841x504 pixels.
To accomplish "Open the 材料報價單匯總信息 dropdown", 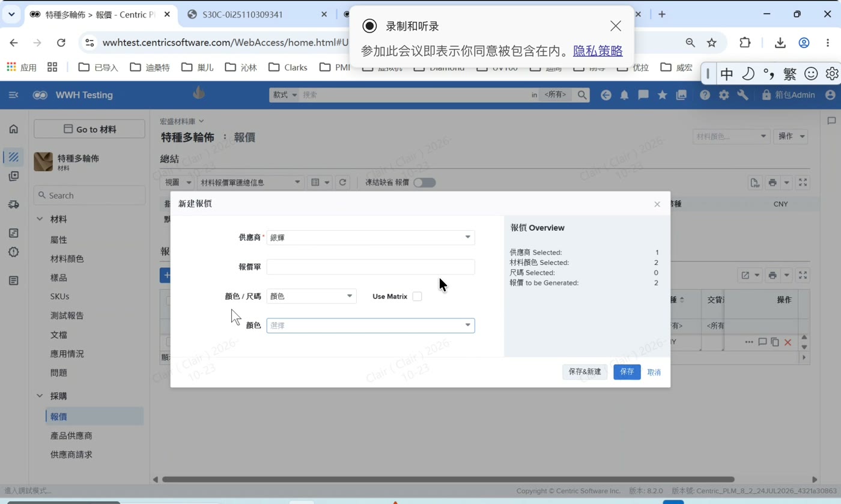I will (x=250, y=183).
